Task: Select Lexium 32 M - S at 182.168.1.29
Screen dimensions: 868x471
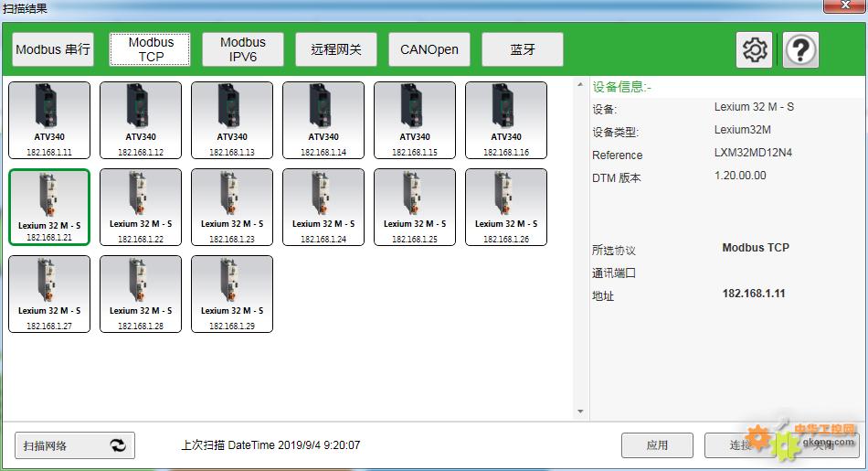Action: coord(232,294)
